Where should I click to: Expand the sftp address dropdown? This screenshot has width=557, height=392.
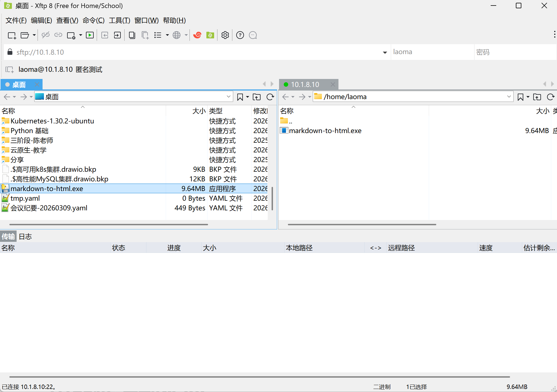tap(385, 52)
